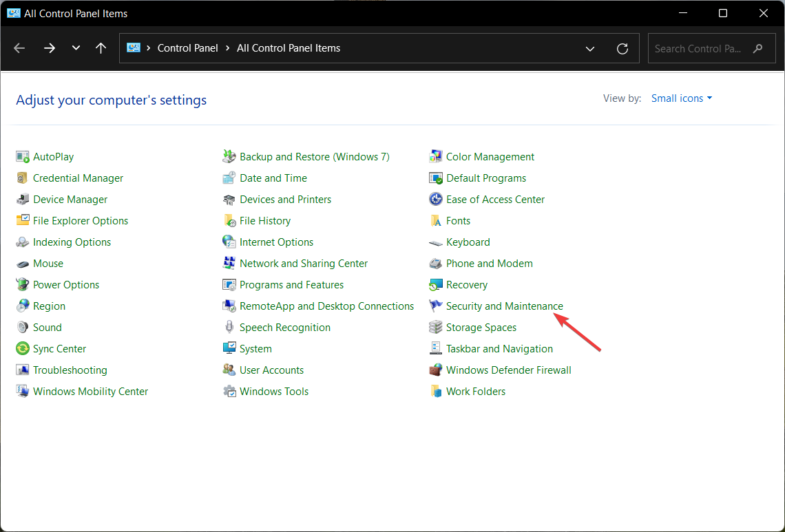Image resolution: width=785 pixels, height=532 pixels.
Task: Open Sound settings
Action: point(46,327)
